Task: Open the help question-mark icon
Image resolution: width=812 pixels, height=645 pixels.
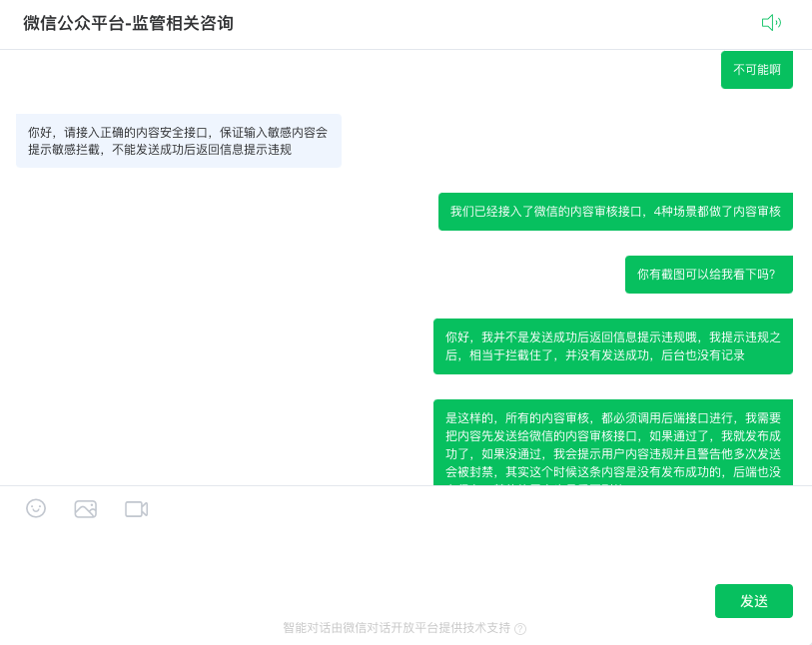Action: point(520,628)
